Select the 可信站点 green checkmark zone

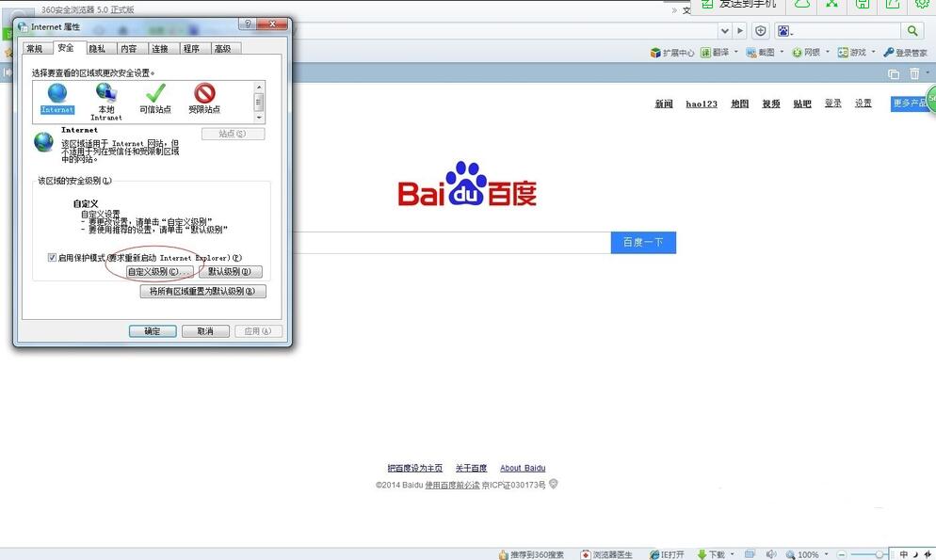pyautogui.click(x=155, y=93)
